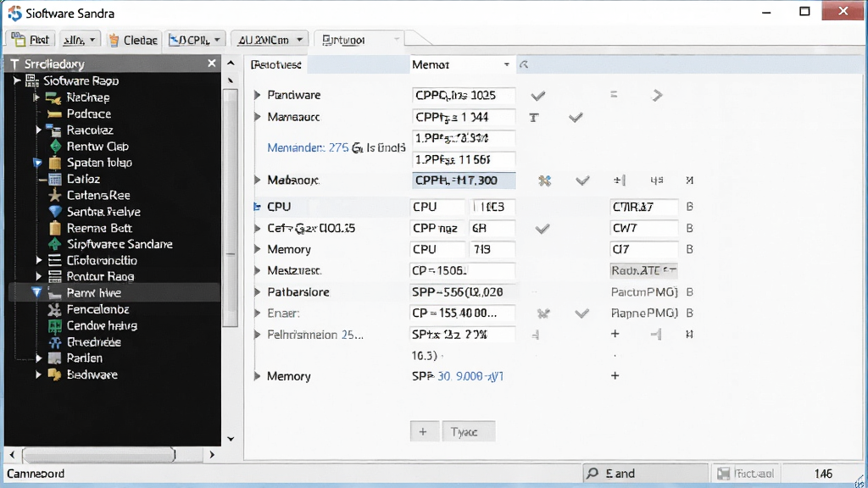Click the right arrow in Pandware row
Image resolution: width=868 pixels, height=488 pixels.
(x=657, y=95)
